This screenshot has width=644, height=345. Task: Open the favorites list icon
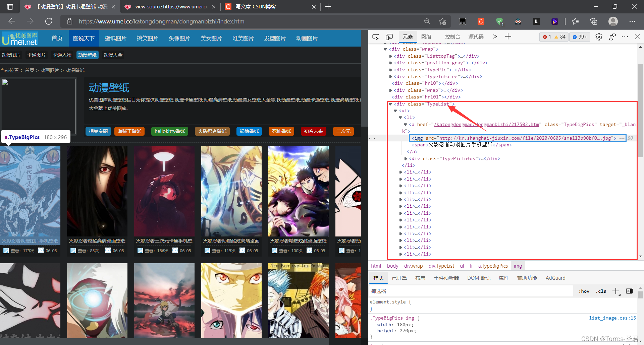click(x=575, y=21)
